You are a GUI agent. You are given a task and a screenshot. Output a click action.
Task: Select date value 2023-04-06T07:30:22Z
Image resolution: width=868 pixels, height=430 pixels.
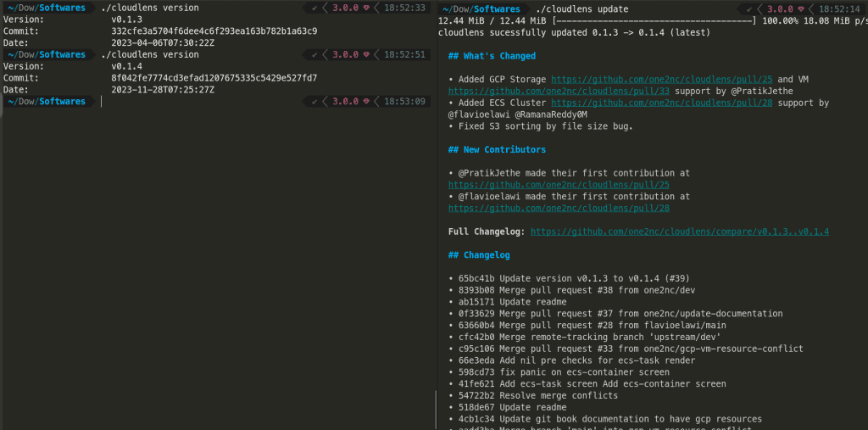(x=163, y=42)
